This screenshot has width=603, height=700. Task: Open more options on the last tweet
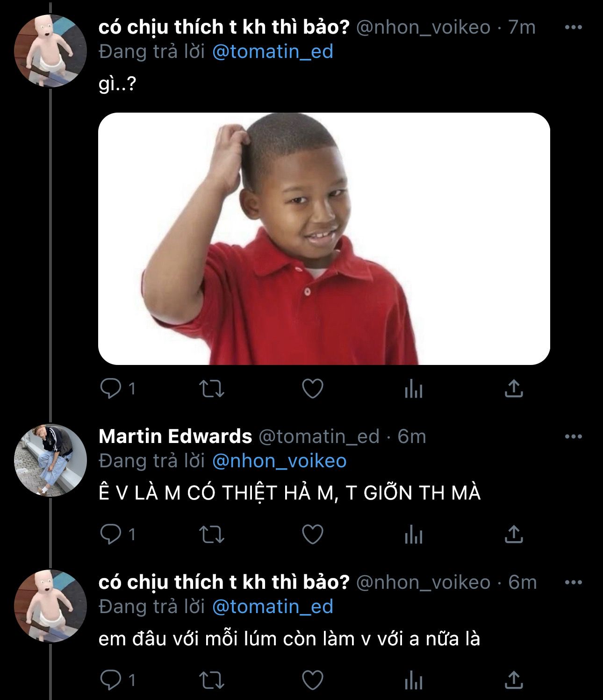click(574, 583)
